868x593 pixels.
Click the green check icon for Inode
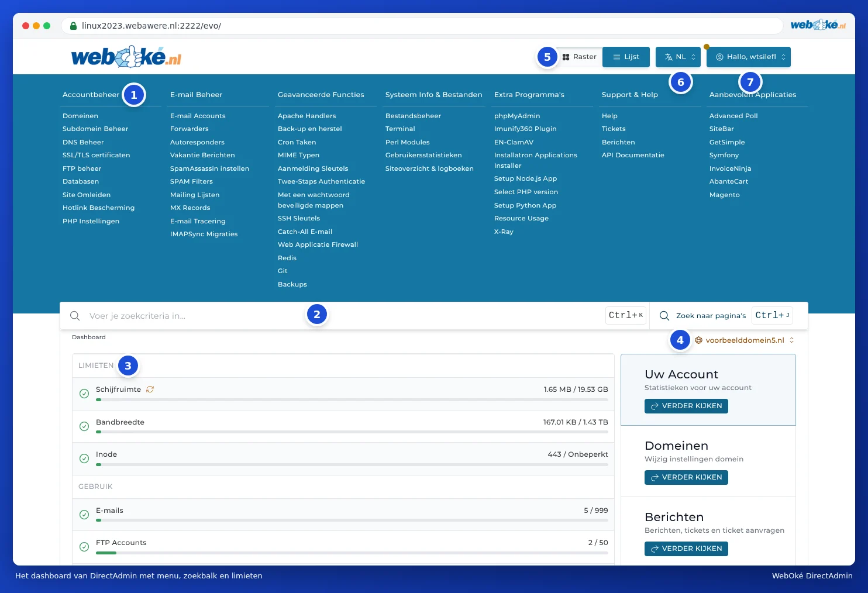pos(84,458)
